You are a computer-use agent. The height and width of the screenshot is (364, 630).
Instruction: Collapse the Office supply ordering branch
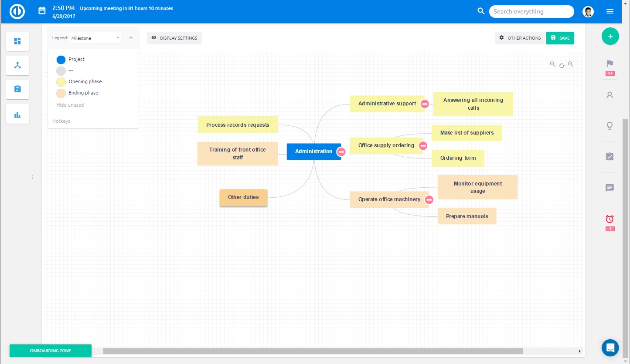tap(423, 146)
